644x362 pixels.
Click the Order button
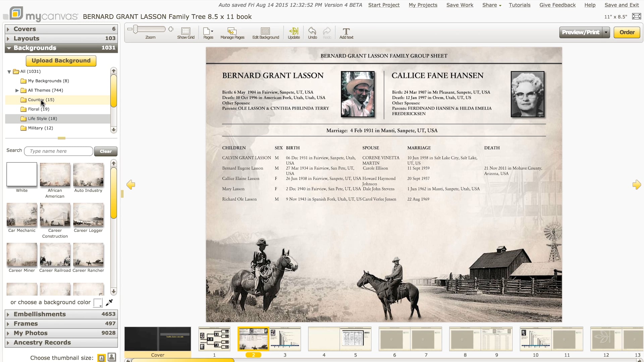coord(627,32)
